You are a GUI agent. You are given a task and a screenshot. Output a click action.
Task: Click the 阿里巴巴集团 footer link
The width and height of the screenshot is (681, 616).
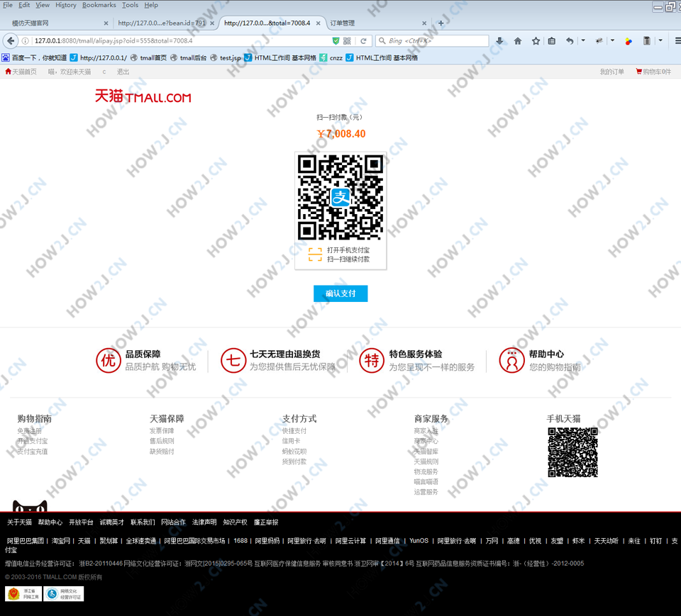(x=26, y=541)
